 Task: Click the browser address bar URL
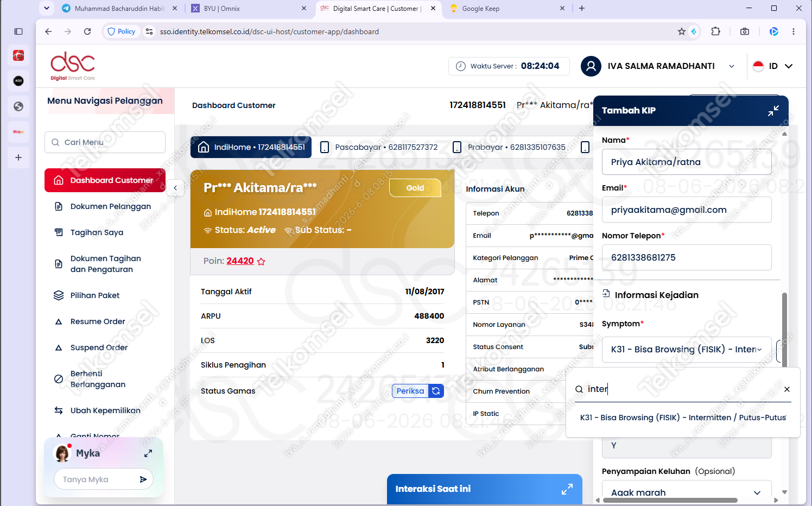[269, 31]
